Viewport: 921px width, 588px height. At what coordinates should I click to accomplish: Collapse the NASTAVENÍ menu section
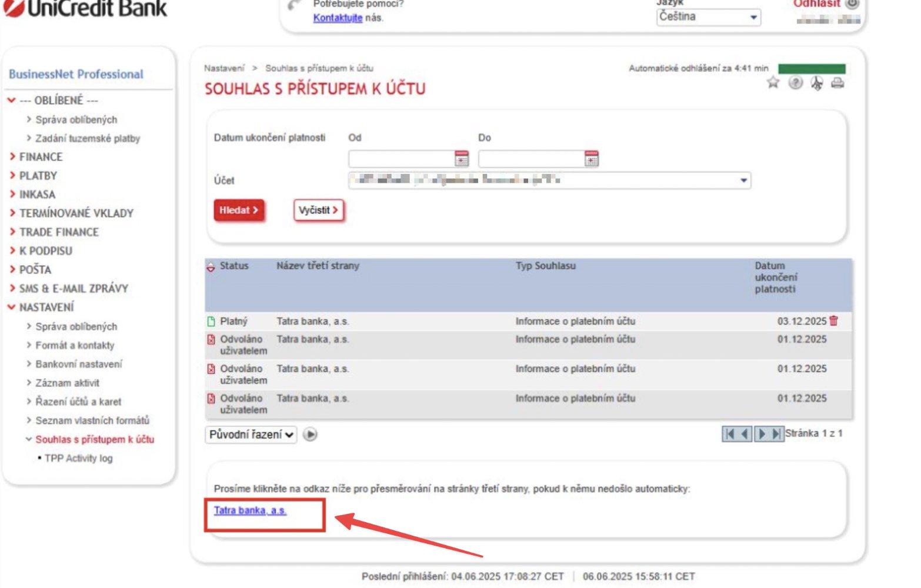click(41, 307)
